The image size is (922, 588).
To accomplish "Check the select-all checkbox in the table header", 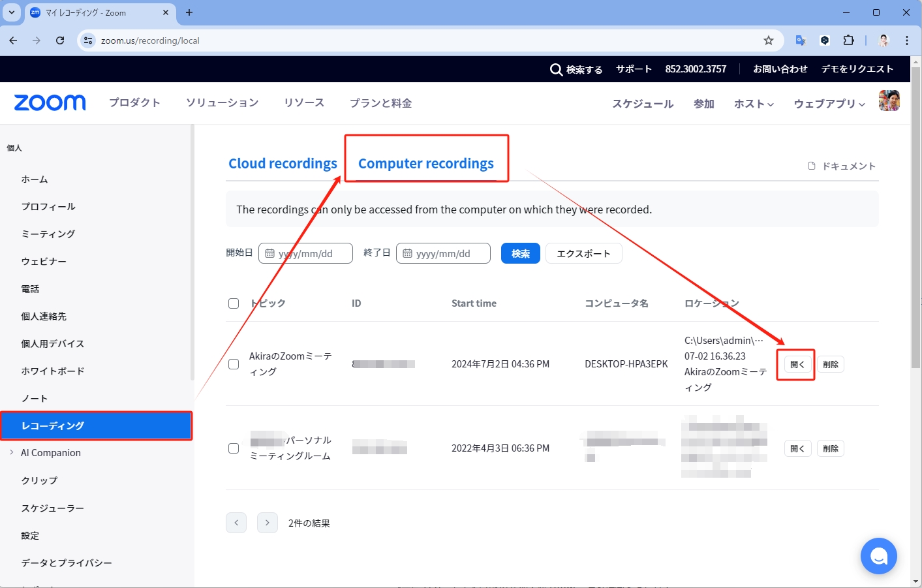I will [234, 303].
